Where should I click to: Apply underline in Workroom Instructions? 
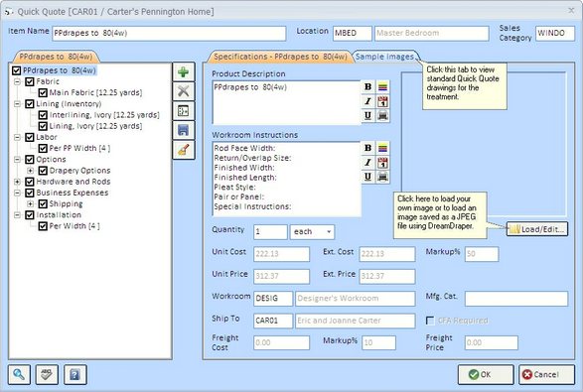click(367, 177)
